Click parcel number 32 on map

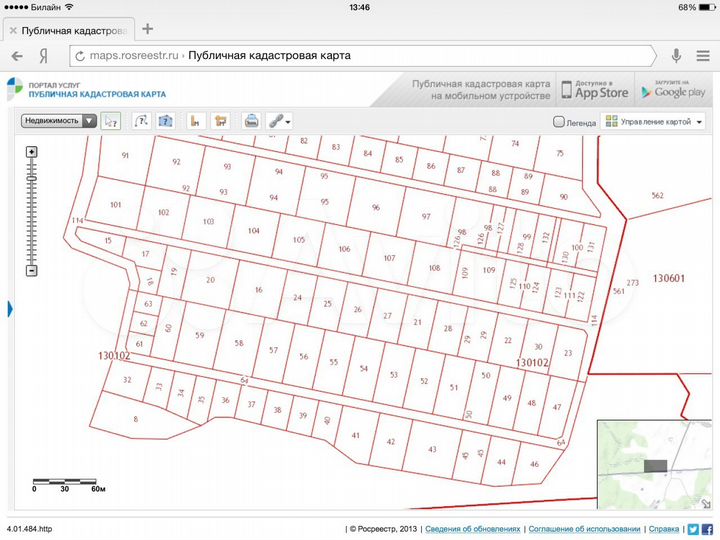127,380
